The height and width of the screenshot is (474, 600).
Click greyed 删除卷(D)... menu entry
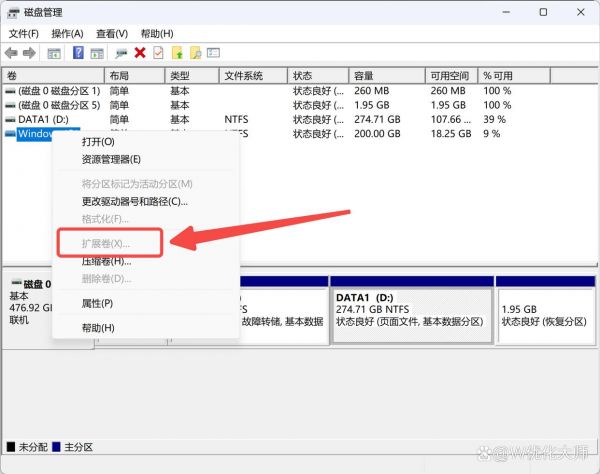click(x=106, y=279)
